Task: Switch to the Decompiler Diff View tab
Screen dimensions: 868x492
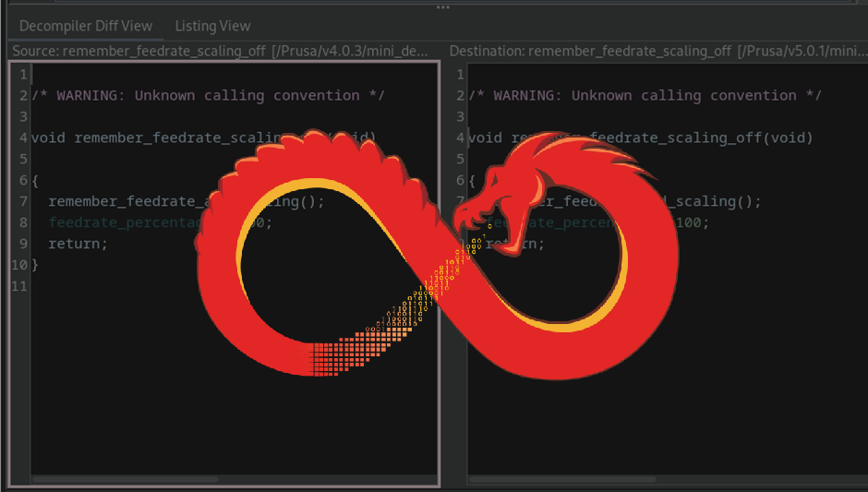Action: pyautogui.click(x=86, y=26)
